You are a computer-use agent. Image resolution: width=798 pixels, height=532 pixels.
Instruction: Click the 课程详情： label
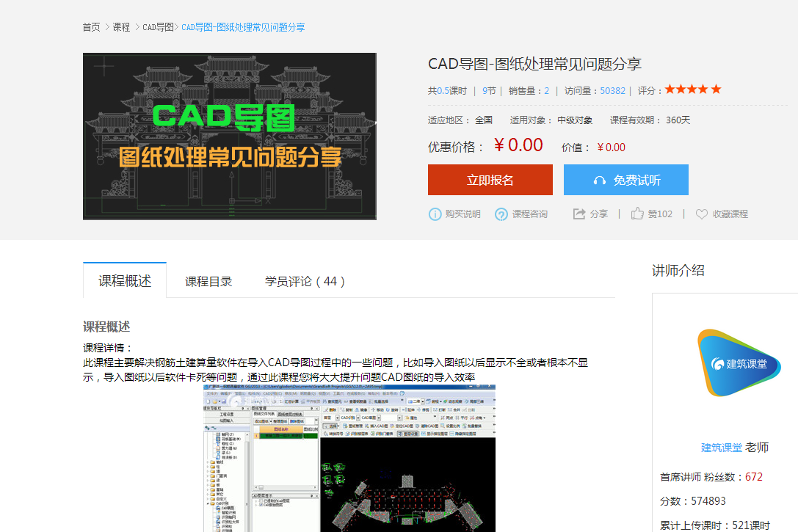pos(108,348)
